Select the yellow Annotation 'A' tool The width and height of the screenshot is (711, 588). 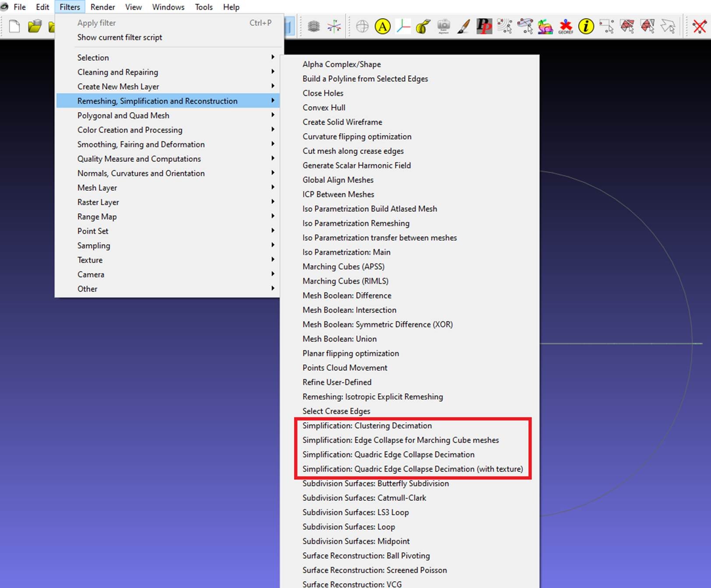(382, 27)
